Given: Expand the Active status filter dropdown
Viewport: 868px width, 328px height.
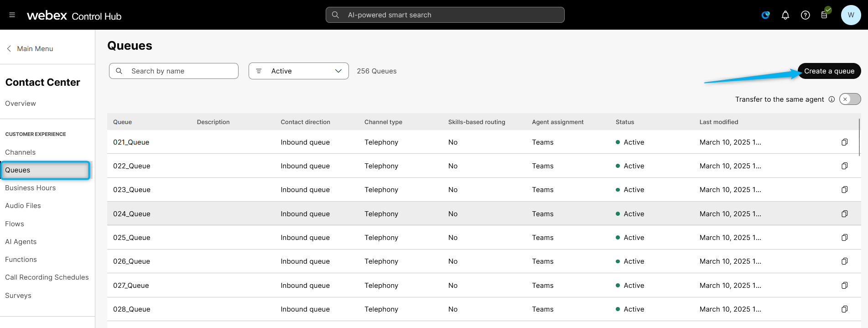Looking at the screenshot, I should click(x=299, y=71).
